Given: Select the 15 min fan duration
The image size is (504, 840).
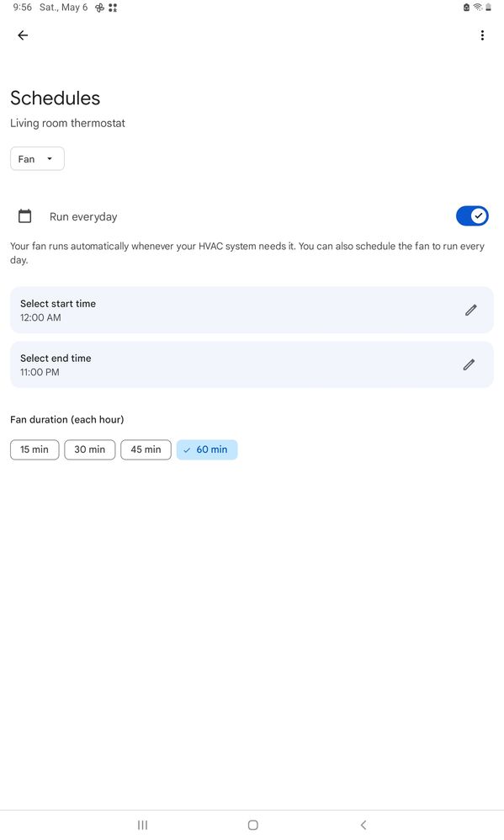Looking at the screenshot, I should pos(34,449).
